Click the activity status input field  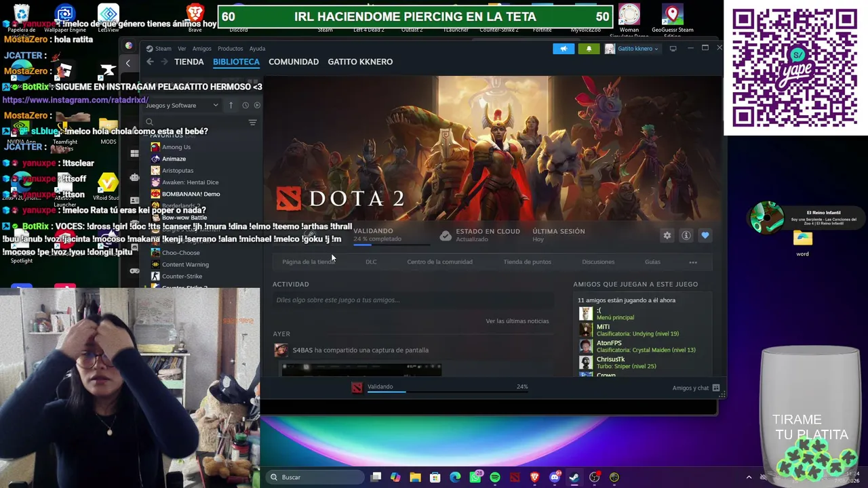[x=414, y=300]
